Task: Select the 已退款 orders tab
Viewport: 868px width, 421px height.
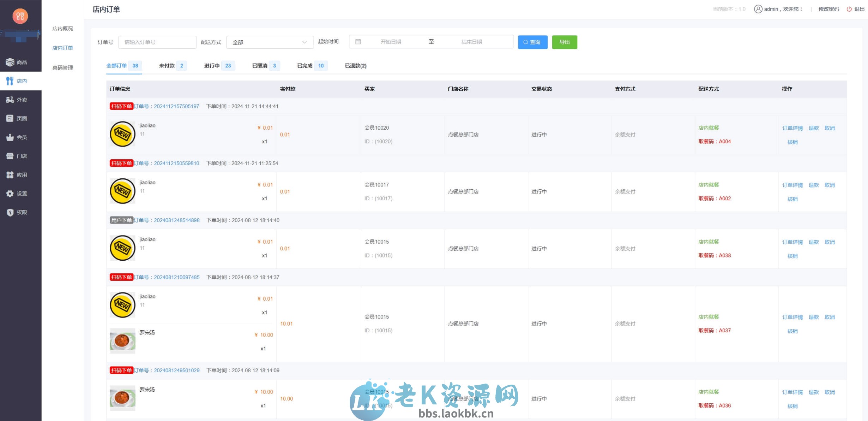Action: coord(355,66)
